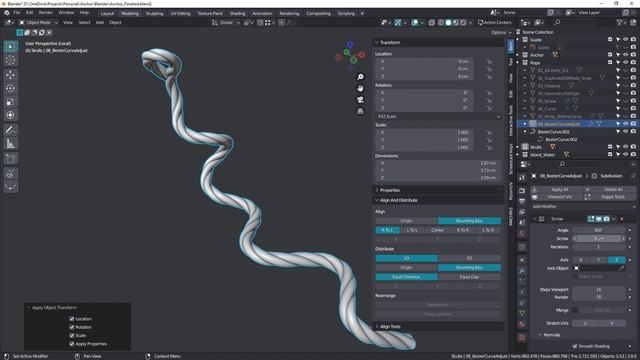Screen dimensions: 640x360
Task: Select the 3D Cursor tool
Action: click(x=11, y=60)
